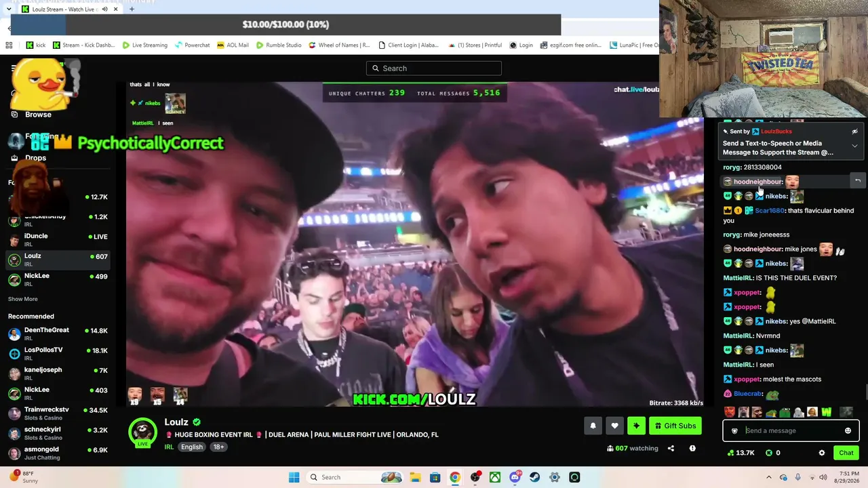Screen dimensions: 868x488
Task: Click the Kick search box
Action: (434, 68)
